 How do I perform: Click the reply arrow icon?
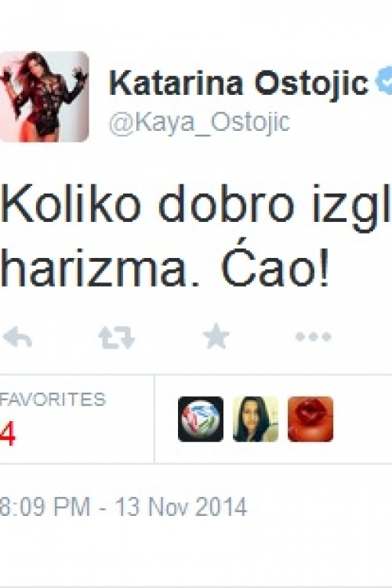point(17,336)
